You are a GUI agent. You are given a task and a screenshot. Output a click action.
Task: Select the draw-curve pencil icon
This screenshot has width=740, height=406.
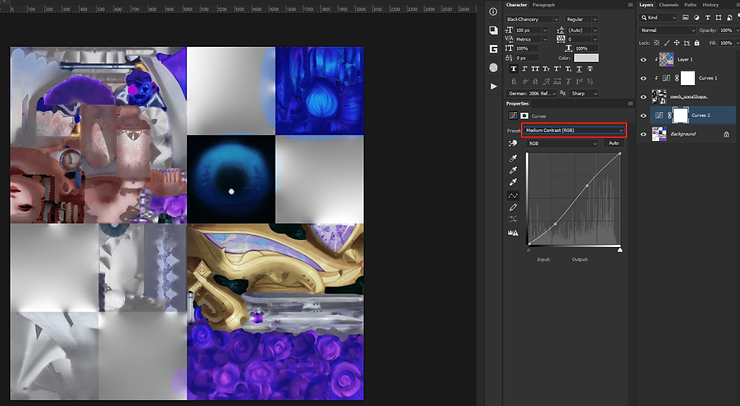pyautogui.click(x=513, y=207)
